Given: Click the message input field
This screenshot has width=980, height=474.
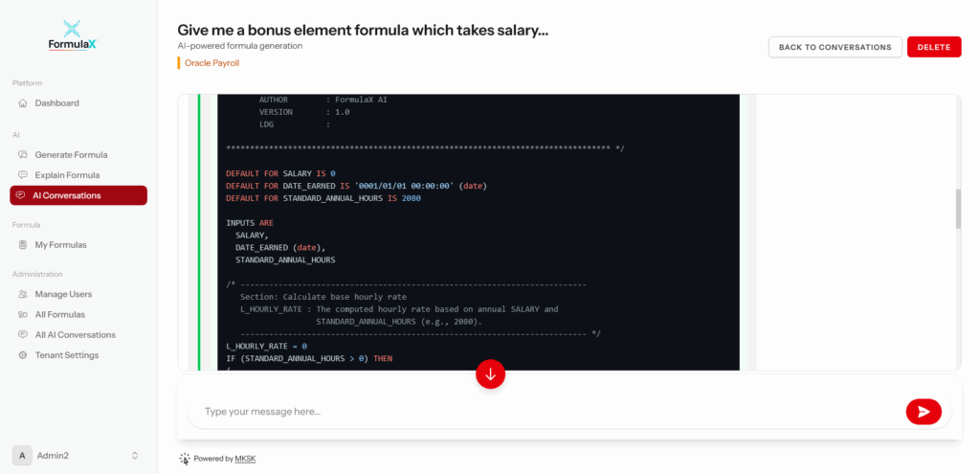Looking at the screenshot, I should point(546,412).
